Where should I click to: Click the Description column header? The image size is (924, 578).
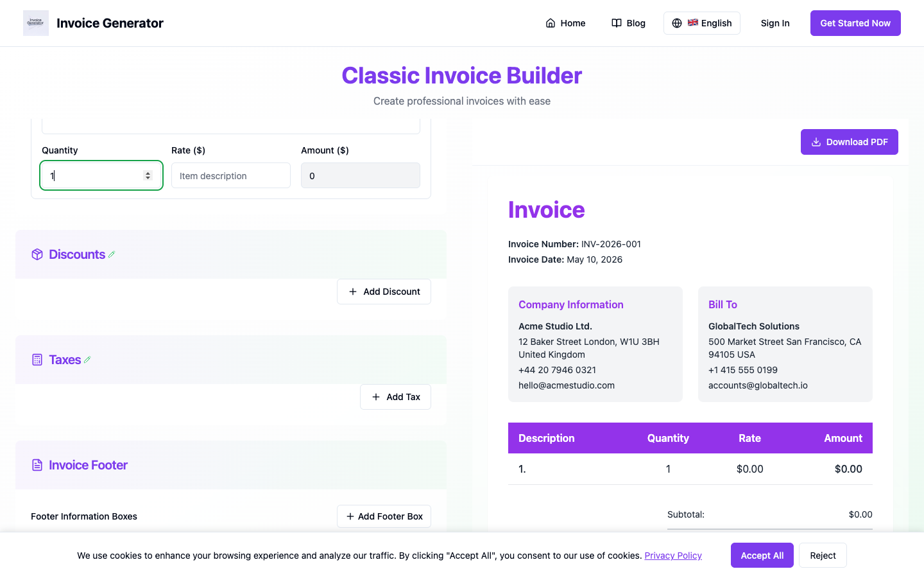pos(547,438)
